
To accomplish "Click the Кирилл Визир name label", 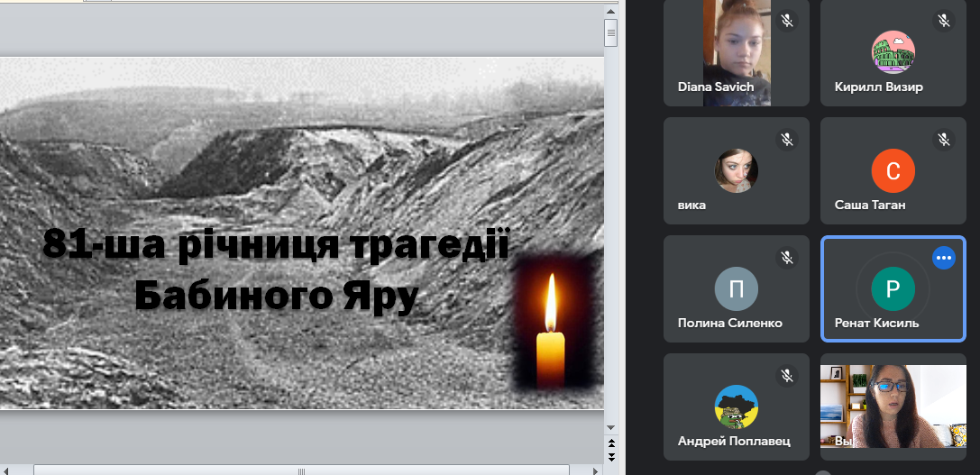I will 879,87.
